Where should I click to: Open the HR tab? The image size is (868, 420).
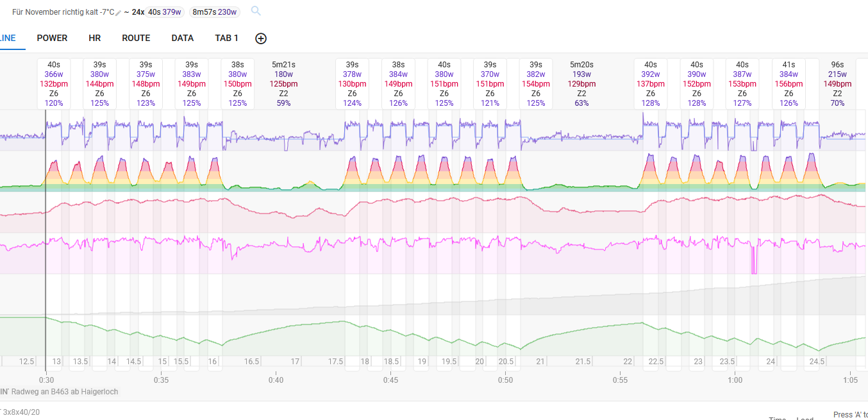(x=94, y=38)
